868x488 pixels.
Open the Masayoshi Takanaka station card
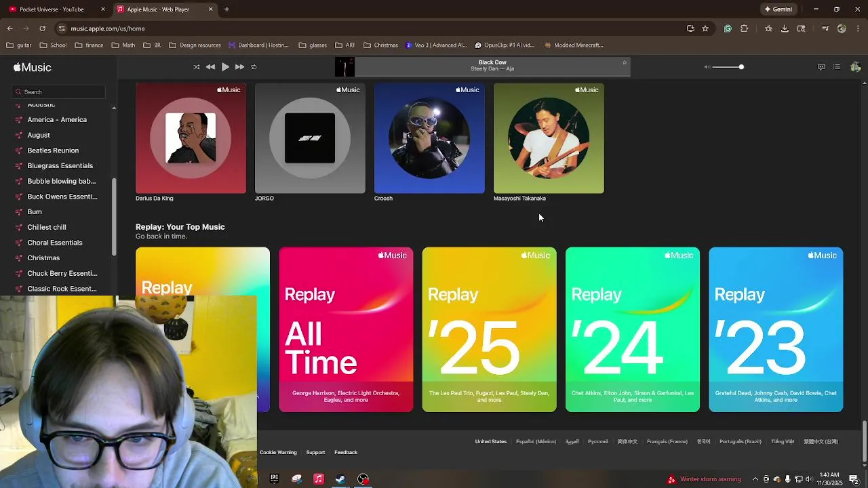point(549,138)
